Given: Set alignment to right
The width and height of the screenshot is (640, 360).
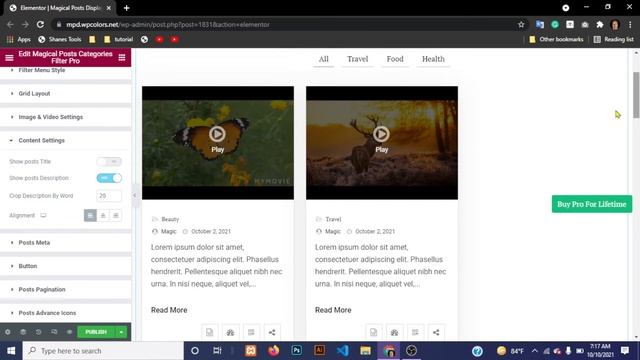Looking at the screenshot, I should [116, 215].
